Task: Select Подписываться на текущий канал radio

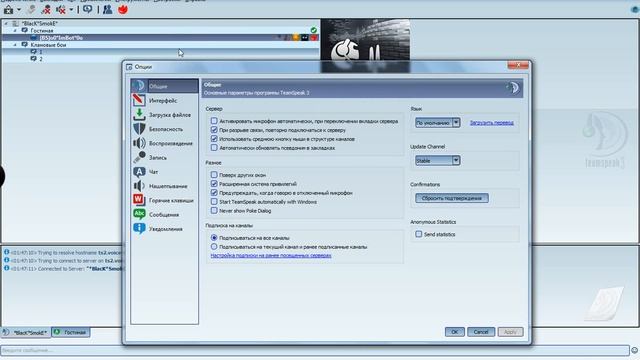Action: [x=214, y=247]
